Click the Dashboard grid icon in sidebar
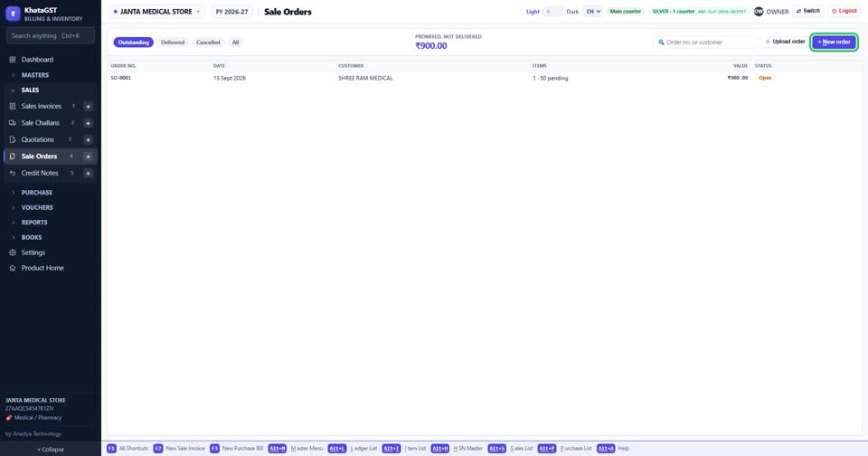868x456 pixels. click(12, 60)
